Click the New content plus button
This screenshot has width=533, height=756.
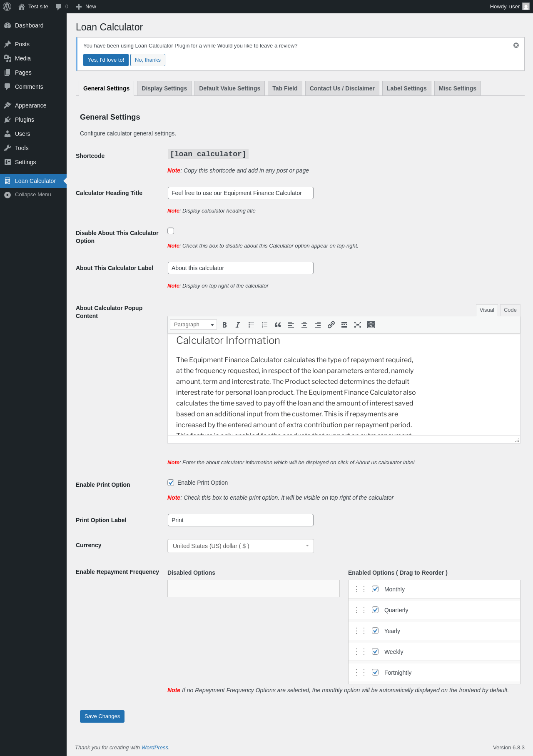86,7
